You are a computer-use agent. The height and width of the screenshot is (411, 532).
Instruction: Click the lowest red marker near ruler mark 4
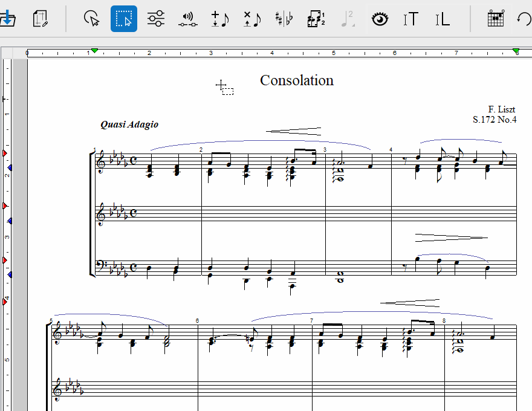coord(5,302)
